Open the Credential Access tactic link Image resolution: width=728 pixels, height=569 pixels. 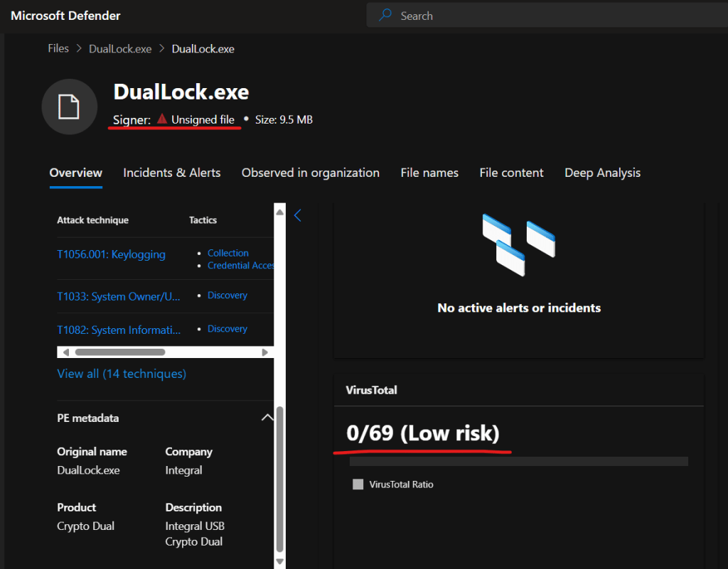(240, 266)
